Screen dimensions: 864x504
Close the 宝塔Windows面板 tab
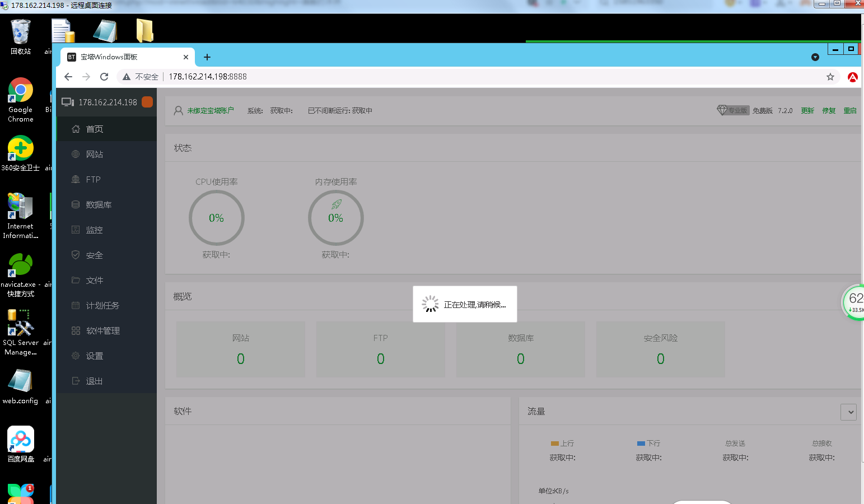[x=186, y=57]
